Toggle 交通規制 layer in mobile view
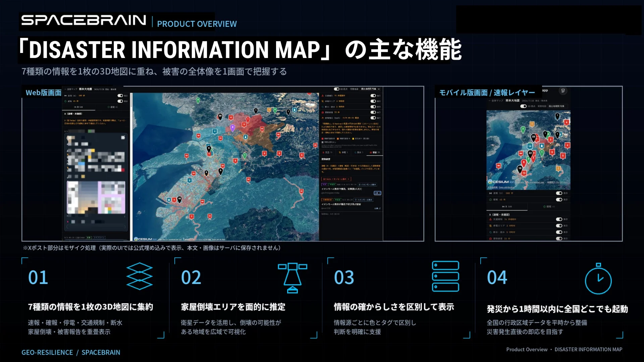Viewport: 644px width, 362px height. click(x=559, y=219)
